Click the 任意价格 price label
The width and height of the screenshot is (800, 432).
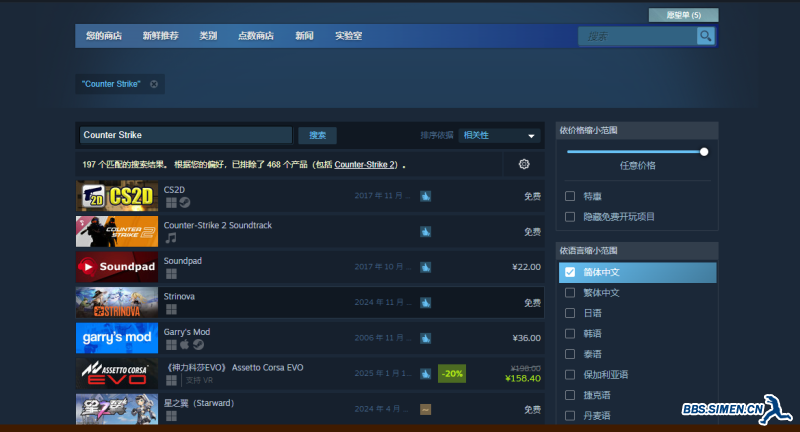(637, 166)
